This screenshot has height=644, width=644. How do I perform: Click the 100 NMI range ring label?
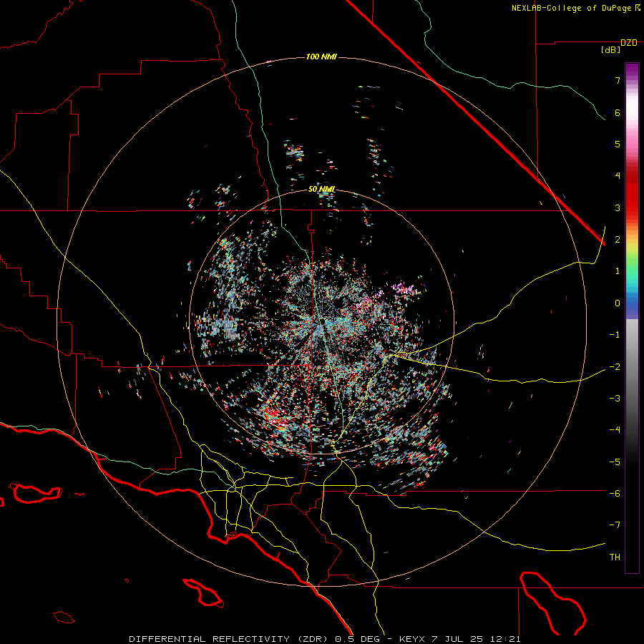coord(321,57)
